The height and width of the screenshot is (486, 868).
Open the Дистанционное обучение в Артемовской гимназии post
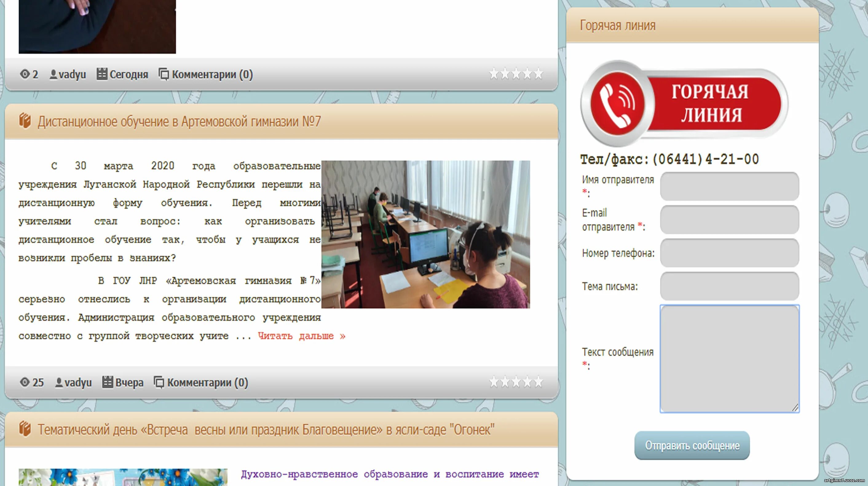(179, 122)
